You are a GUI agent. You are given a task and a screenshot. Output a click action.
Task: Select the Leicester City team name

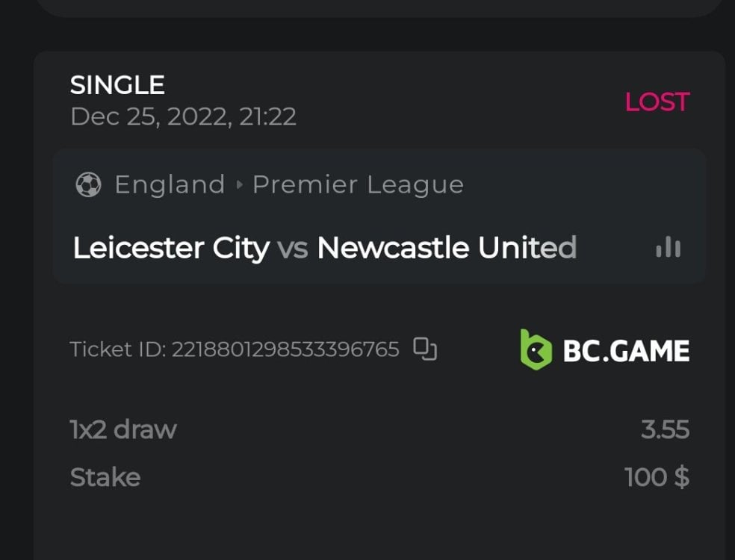click(x=171, y=248)
